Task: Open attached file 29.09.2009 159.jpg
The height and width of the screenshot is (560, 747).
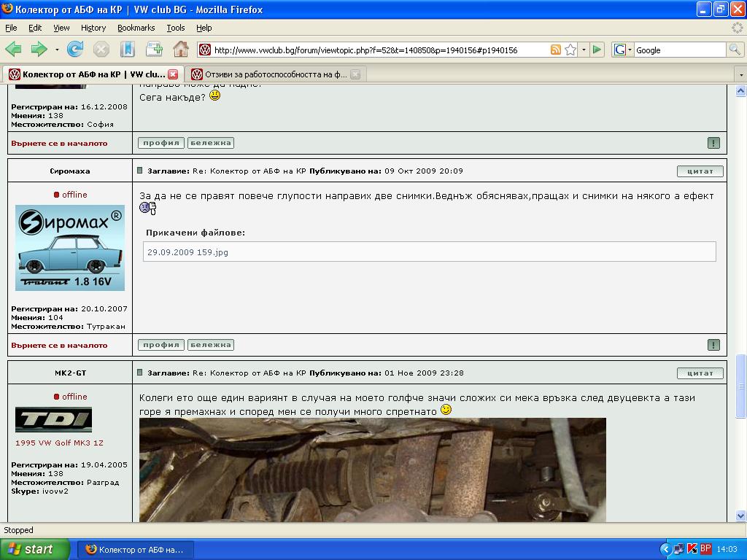Action: [x=187, y=252]
